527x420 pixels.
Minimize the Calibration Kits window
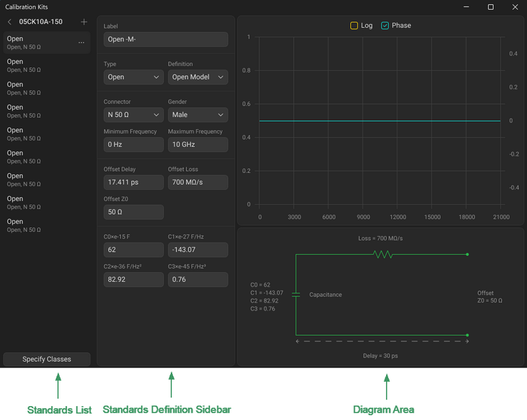click(x=467, y=7)
